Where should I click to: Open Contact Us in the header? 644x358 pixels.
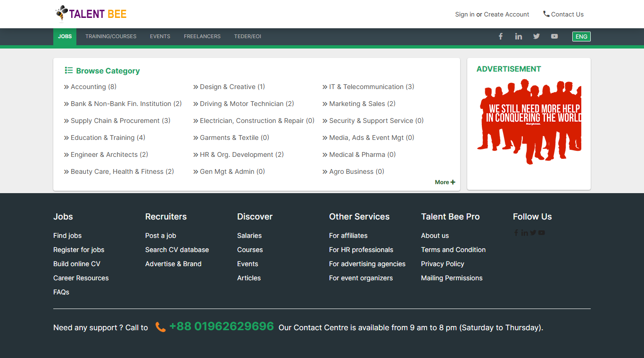(x=563, y=14)
